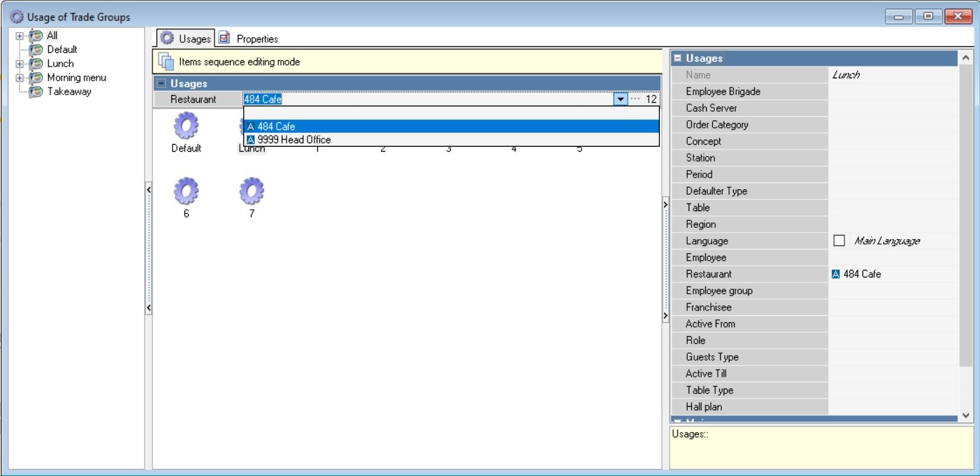Click the Takeaway trade group tree icon
The width and height of the screenshot is (980, 476).
click(36, 92)
